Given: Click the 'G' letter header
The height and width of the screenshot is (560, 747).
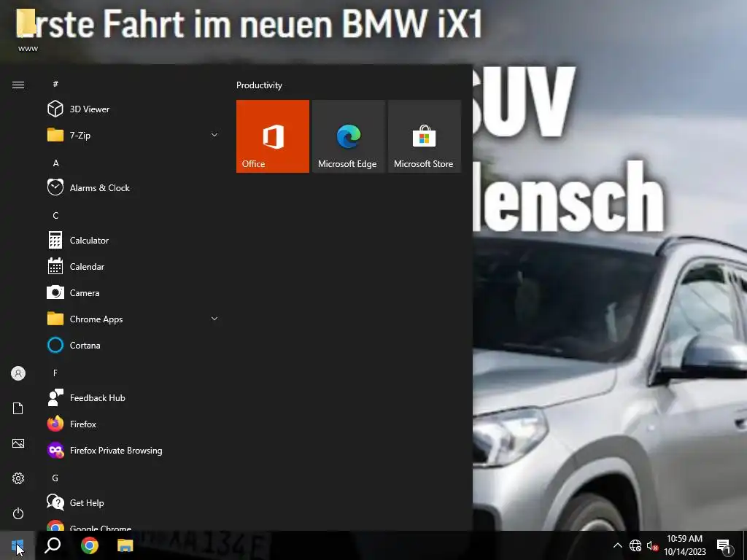Looking at the screenshot, I should click(x=55, y=478).
